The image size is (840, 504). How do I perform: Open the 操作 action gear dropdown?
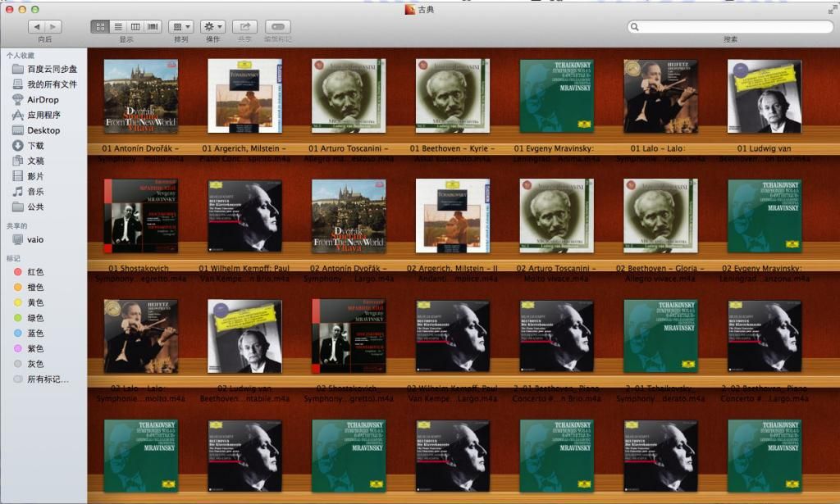(x=212, y=27)
